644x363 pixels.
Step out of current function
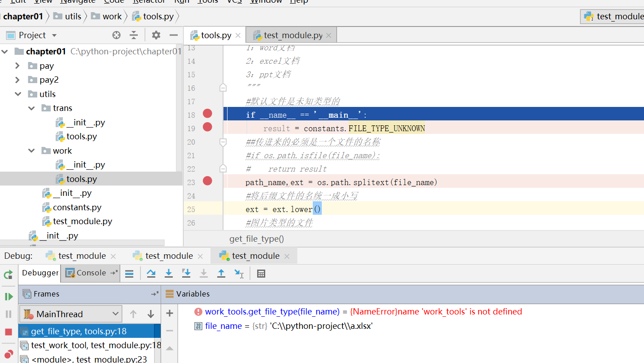(221, 273)
